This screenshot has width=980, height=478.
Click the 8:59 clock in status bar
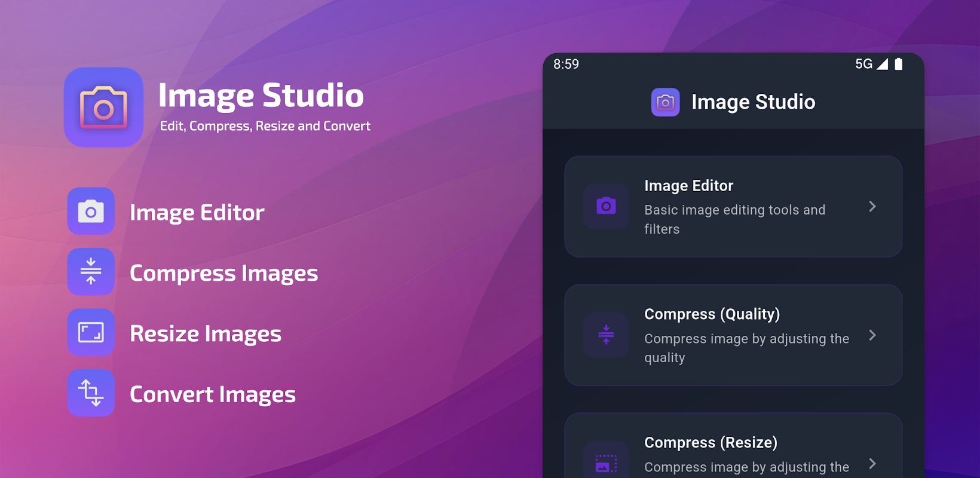point(566,64)
